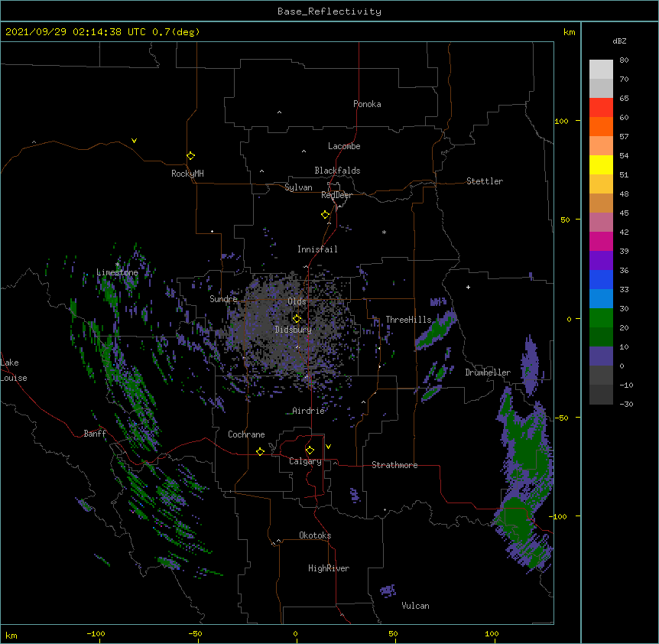The height and width of the screenshot is (644, 659).
Task: Select the Strathmore label
Action: click(394, 465)
